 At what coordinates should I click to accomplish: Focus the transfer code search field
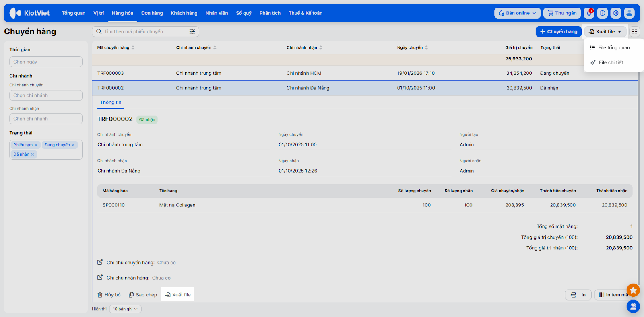click(x=145, y=32)
